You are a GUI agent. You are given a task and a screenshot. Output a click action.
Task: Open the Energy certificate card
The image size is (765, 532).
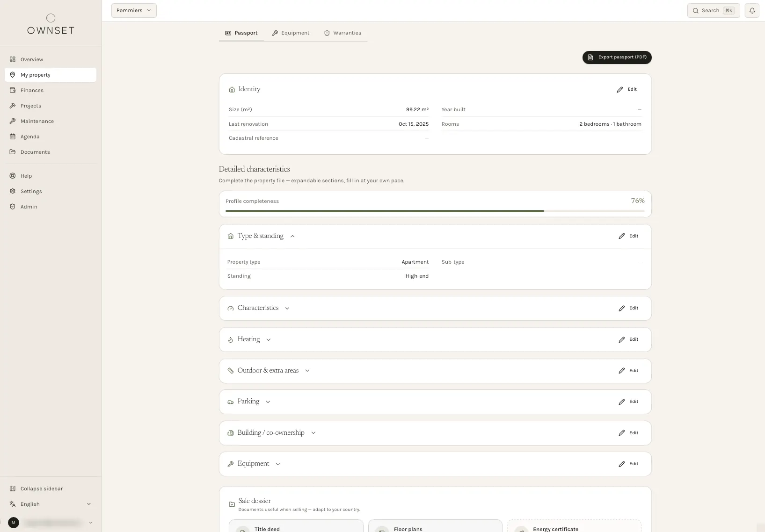point(574,526)
